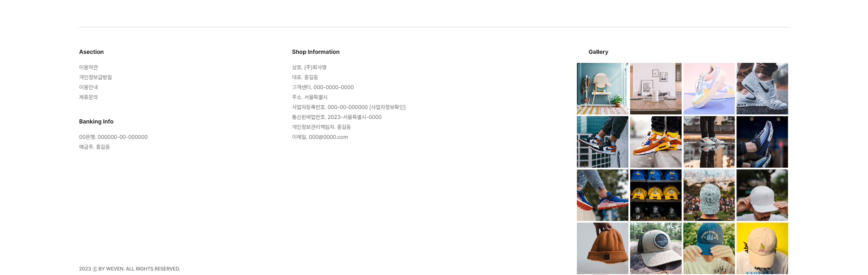View the sneaker reflected in puddle photo
Image resolution: width=868 pixels, height=275 pixels.
coord(709,142)
